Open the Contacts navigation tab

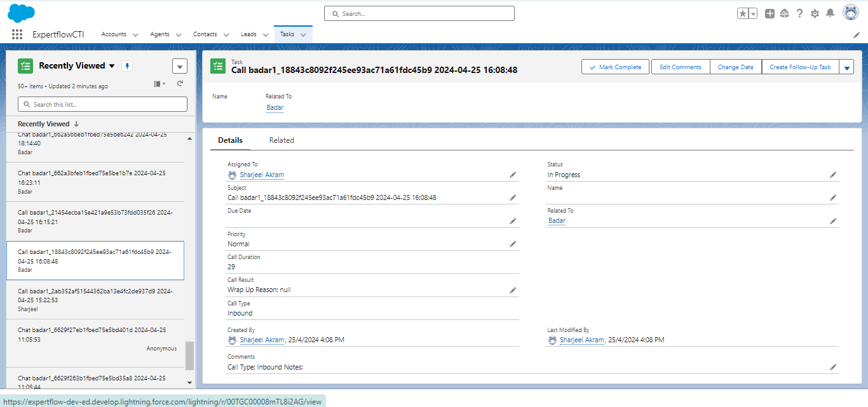(205, 34)
